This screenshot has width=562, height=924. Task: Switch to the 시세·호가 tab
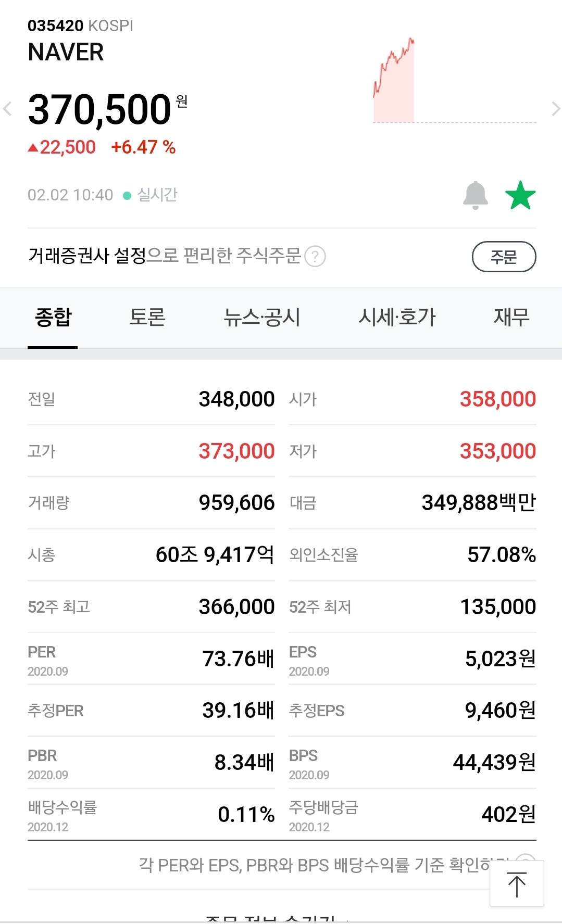397,317
